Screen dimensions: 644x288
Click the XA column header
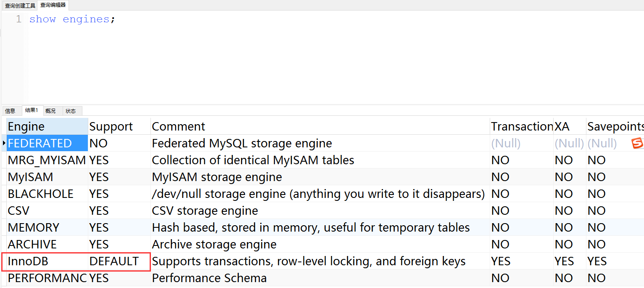570,126
